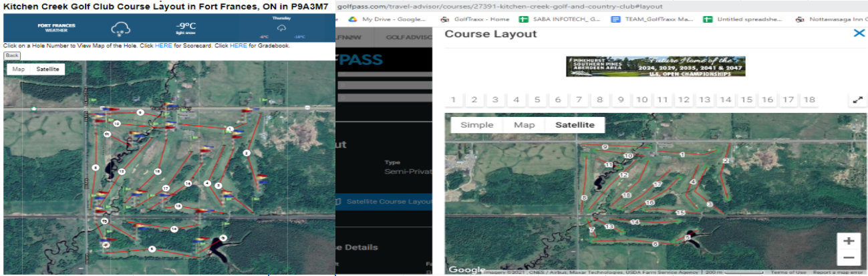This screenshot has width=868, height=276.
Task: Open the Nottawasaga Inn bookmark
Action: pyautogui.click(x=833, y=19)
